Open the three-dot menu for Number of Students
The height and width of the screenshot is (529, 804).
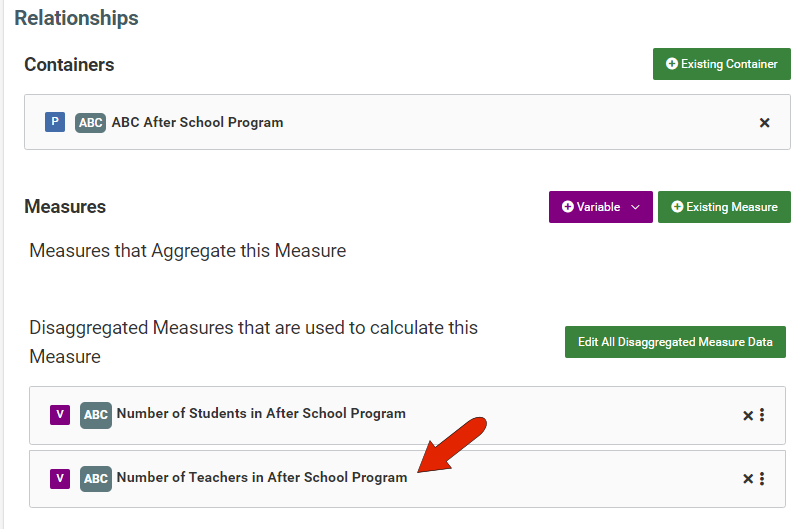762,415
